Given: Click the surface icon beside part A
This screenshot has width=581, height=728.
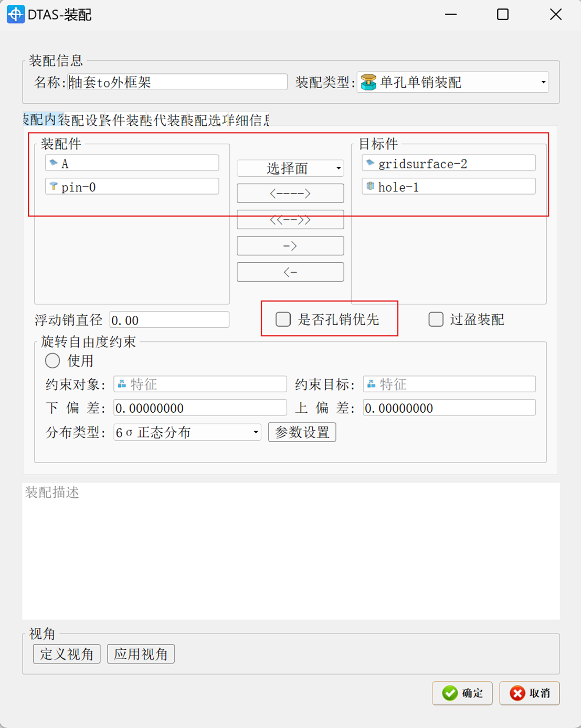Looking at the screenshot, I should (54, 163).
